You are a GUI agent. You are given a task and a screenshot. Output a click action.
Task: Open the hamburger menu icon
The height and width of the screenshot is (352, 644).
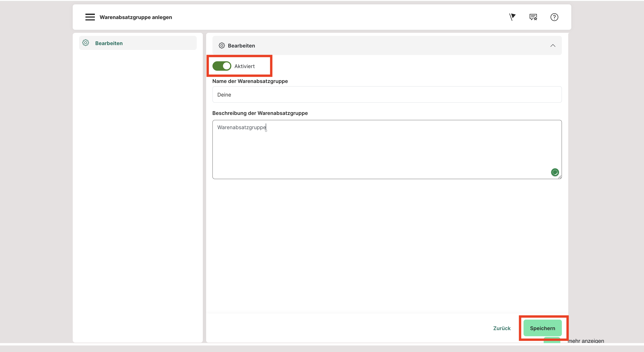point(90,17)
